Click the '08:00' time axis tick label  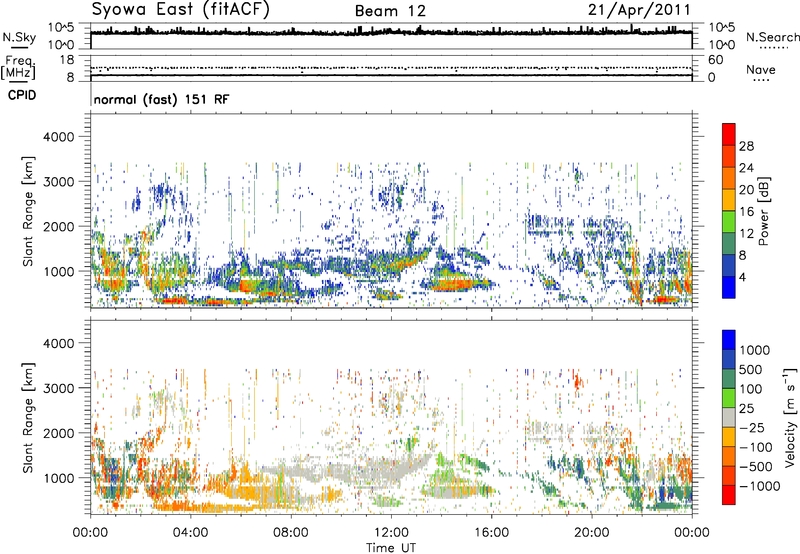291,533
